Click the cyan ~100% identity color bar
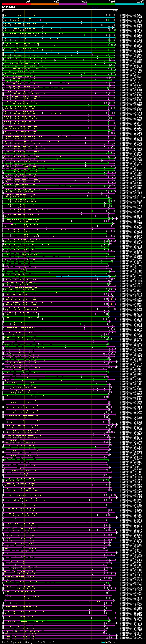The width and height of the screenshot is (146, 644). 130,4
